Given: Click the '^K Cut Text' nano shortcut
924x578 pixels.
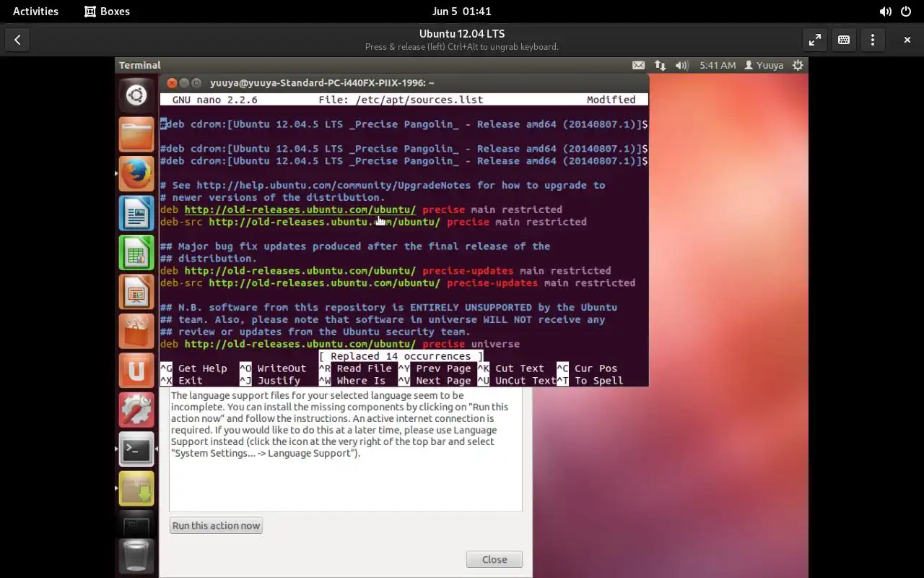Looking at the screenshot, I should click(511, 368).
